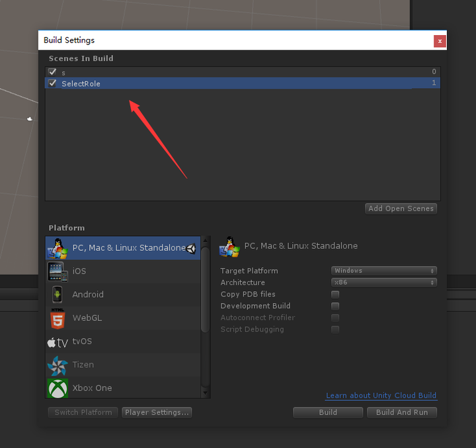Select the iOS platform icon
This screenshot has width=476, height=448.
58,271
